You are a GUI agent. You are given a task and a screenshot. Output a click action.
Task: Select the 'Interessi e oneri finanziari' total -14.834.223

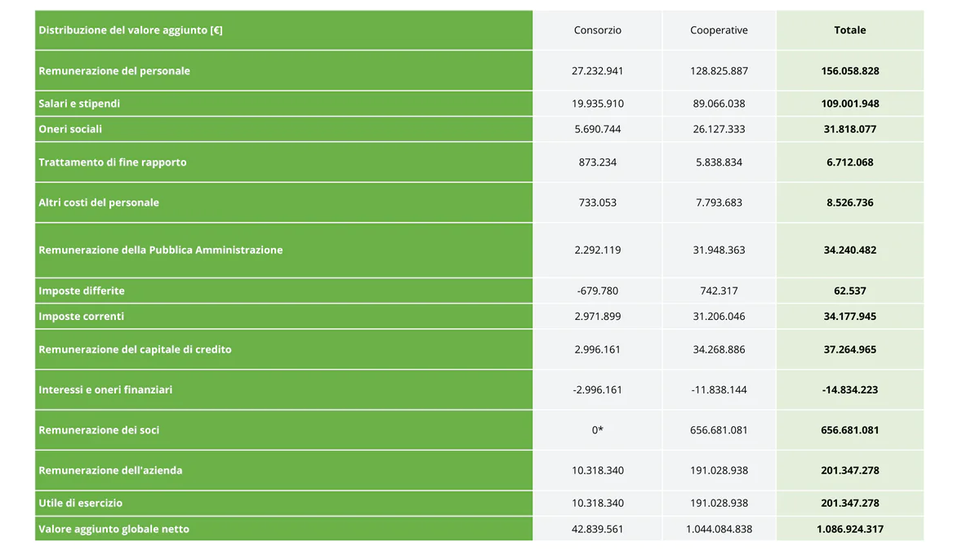(x=849, y=390)
